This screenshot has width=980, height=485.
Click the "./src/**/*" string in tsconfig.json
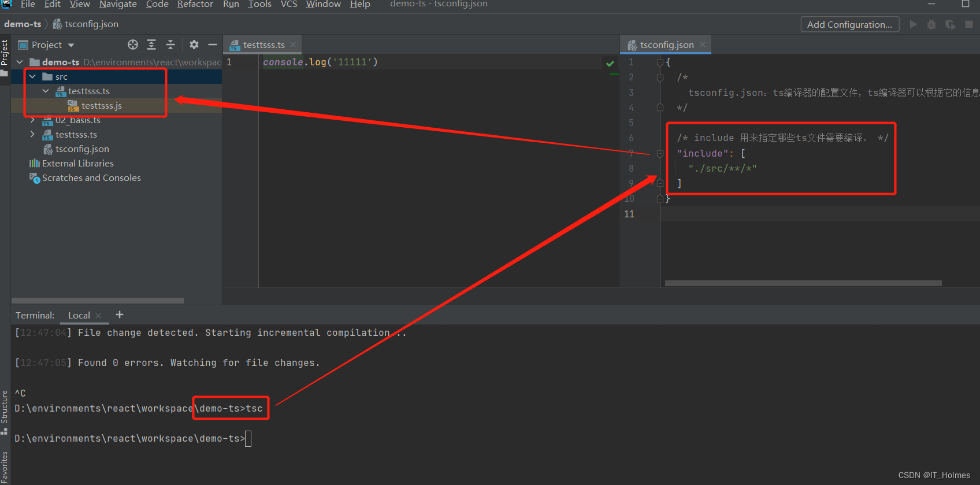(722, 168)
